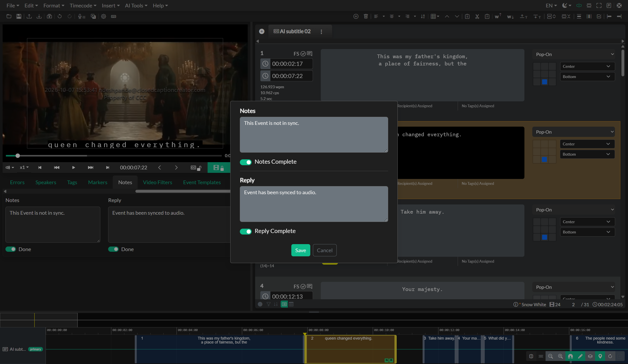Click the timeline zoom in magnifier
628x364 pixels.
click(x=560, y=356)
